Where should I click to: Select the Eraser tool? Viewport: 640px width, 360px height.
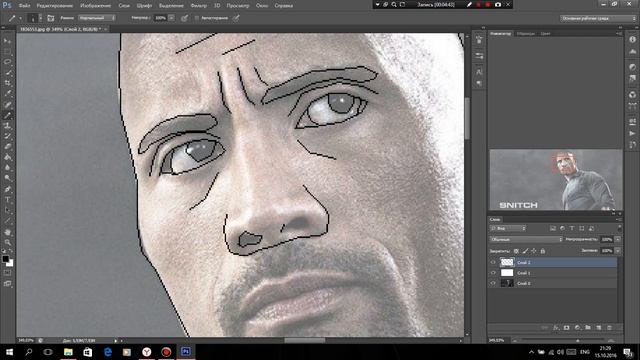tap(7, 147)
